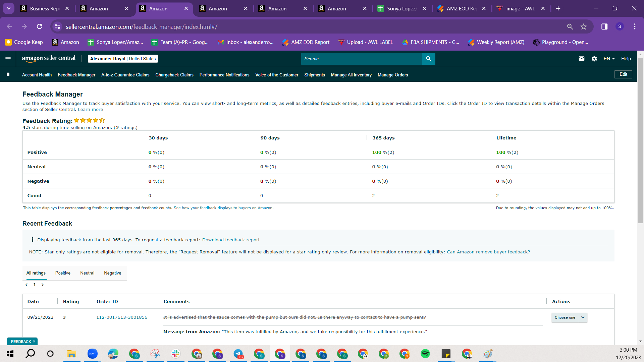Open Voice of the Customer page

point(277,75)
